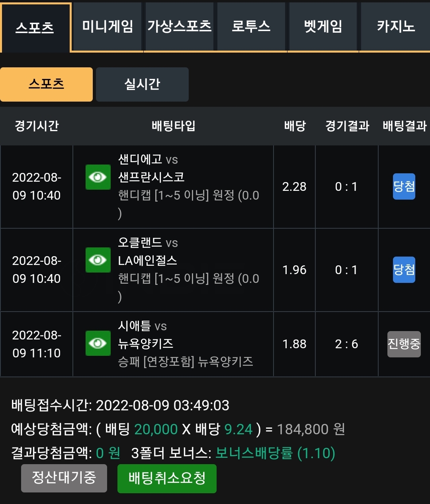
Task: Click the 보너스배당률 (1.10) link
Action: coord(276,453)
